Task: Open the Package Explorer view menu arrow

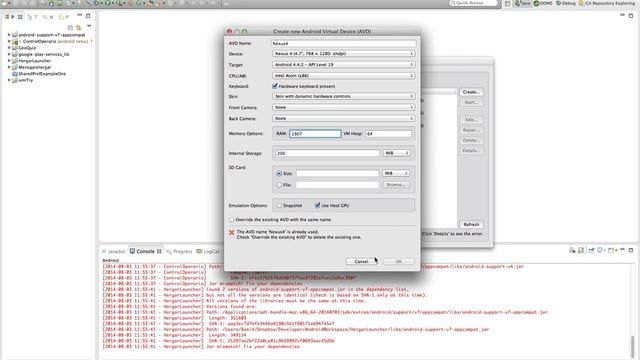Action: pyautogui.click(x=89, y=27)
